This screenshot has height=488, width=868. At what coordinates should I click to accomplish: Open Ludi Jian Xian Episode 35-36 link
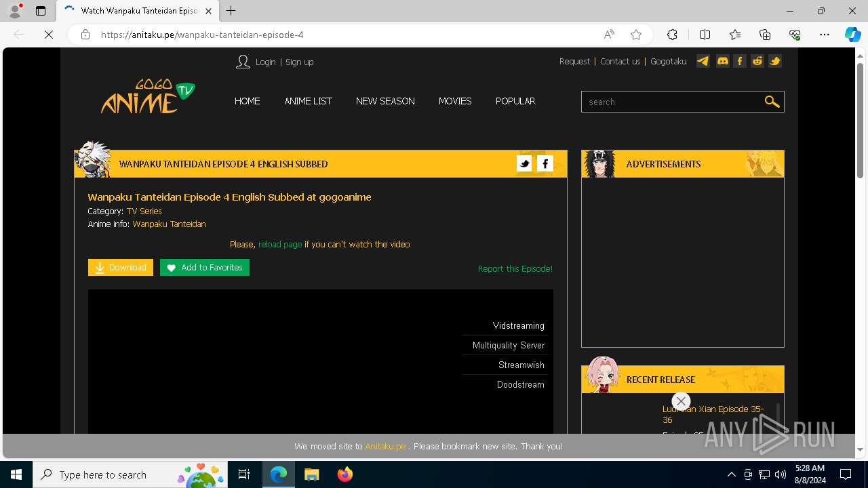(x=713, y=414)
